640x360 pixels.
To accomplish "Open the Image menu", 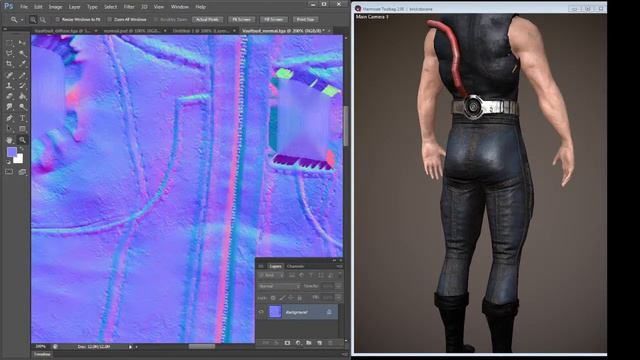I will coord(55,7).
